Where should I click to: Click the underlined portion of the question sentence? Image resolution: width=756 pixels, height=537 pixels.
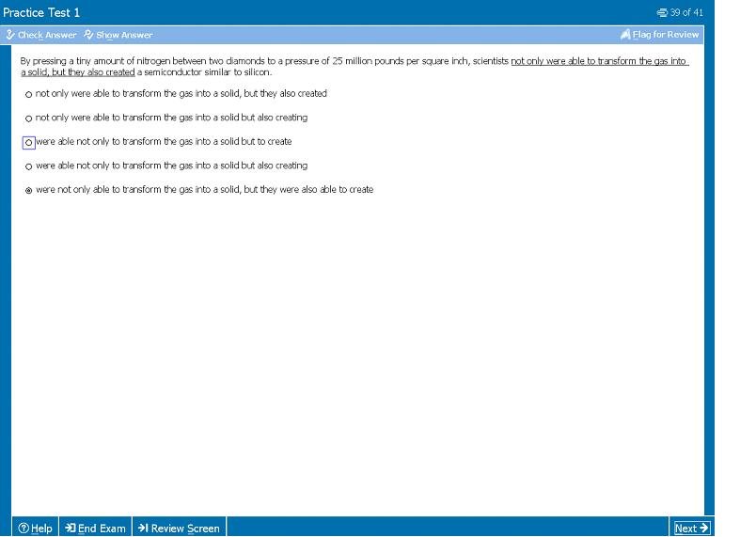(599, 60)
